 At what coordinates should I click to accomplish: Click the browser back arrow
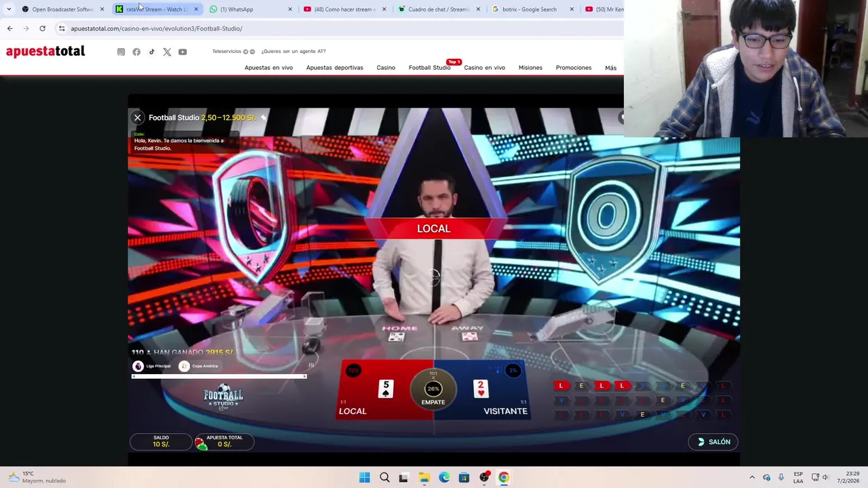(9, 28)
